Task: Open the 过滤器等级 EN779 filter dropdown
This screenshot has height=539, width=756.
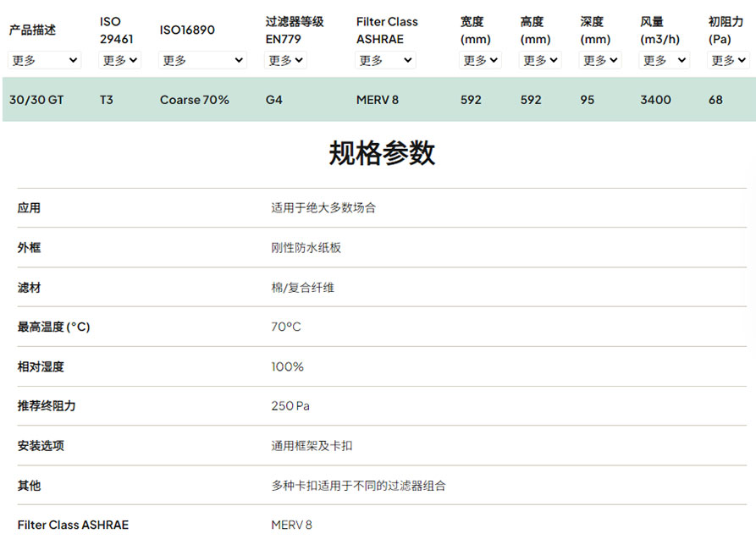Action: click(x=285, y=60)
